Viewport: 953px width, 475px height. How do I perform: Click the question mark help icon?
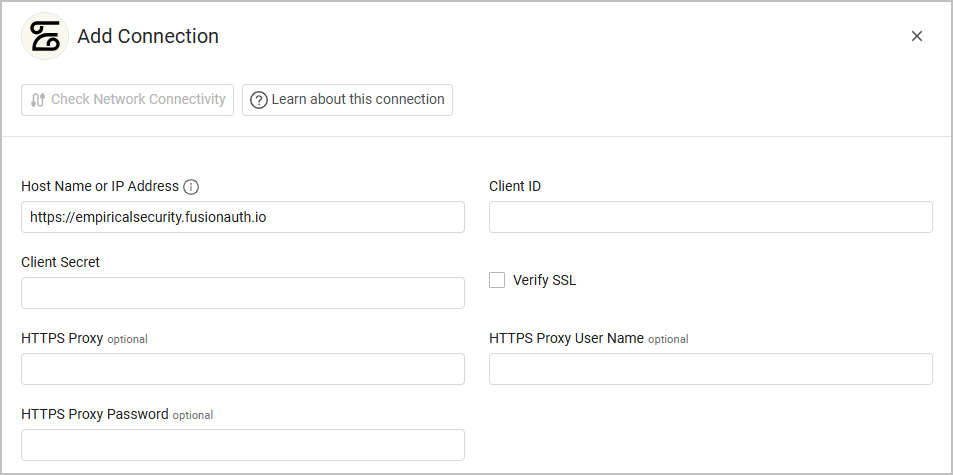259,100
